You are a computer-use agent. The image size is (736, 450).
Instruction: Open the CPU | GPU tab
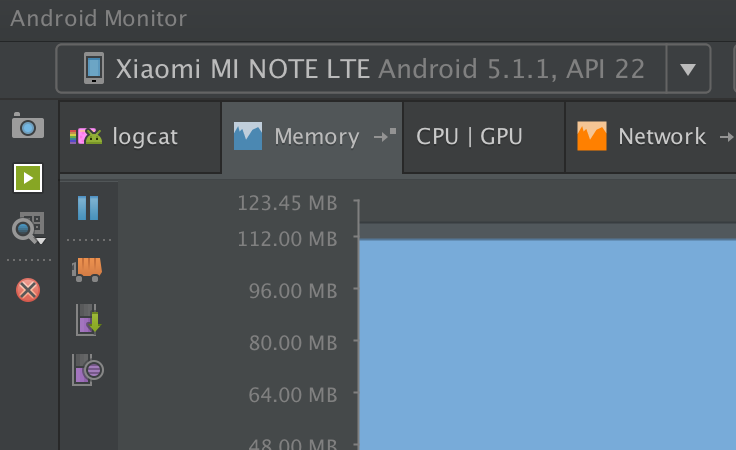(x=483, y=137)
